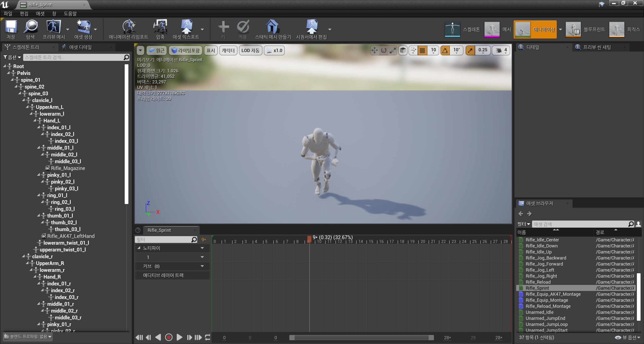Select Rifle_Reload in the asset browser list
Screen dimensions: 644x344
point(538,282)
